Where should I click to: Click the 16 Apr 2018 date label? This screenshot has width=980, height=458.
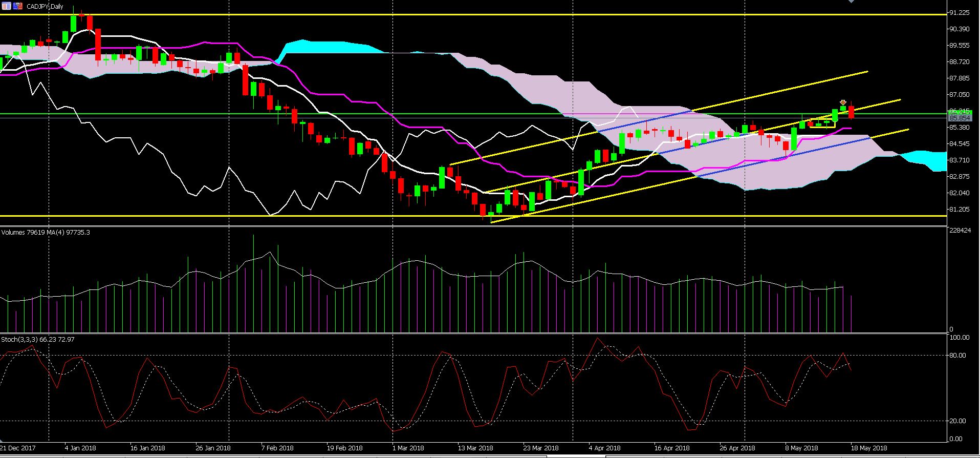(671, 448)
